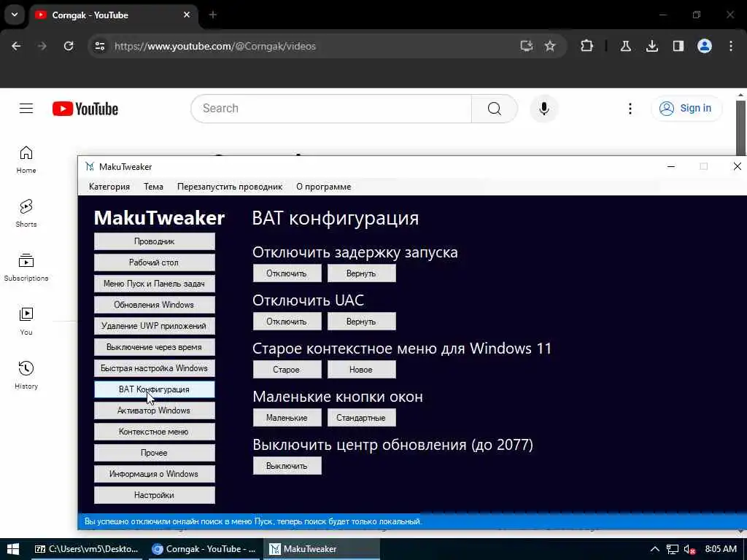Open Chrome Labs flask icon

pyautogui.click(x=625, y=46)
